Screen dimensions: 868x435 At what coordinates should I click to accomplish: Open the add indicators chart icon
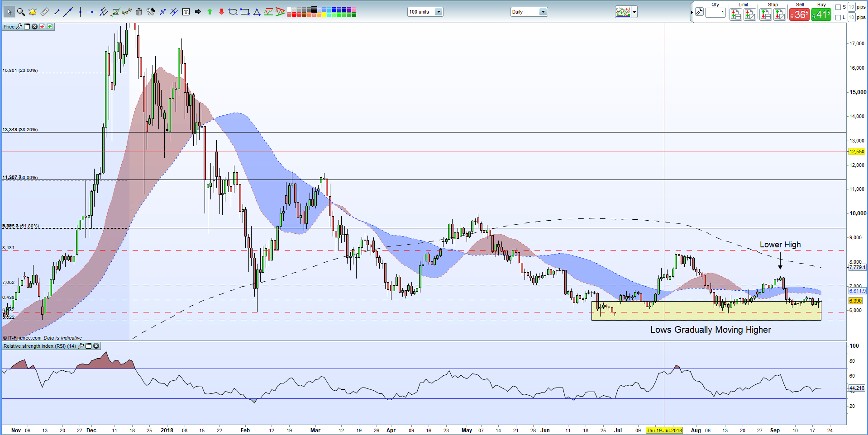tap(623, 12)
